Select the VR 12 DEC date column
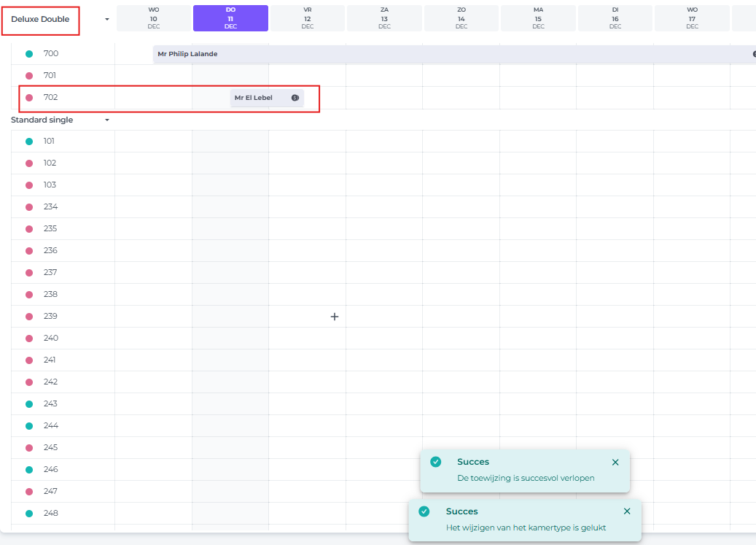Image resolution: width=756 pixels, height=545 pixels. point(308,18)
